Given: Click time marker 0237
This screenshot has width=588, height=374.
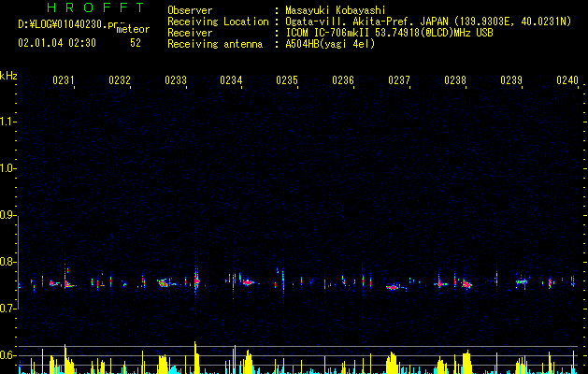Looking at the screenshot, I should [399, 80].
